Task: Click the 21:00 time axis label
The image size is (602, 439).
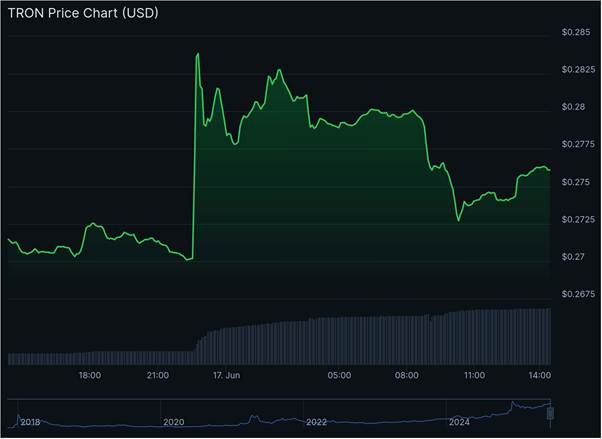Action: click(158, 376)
